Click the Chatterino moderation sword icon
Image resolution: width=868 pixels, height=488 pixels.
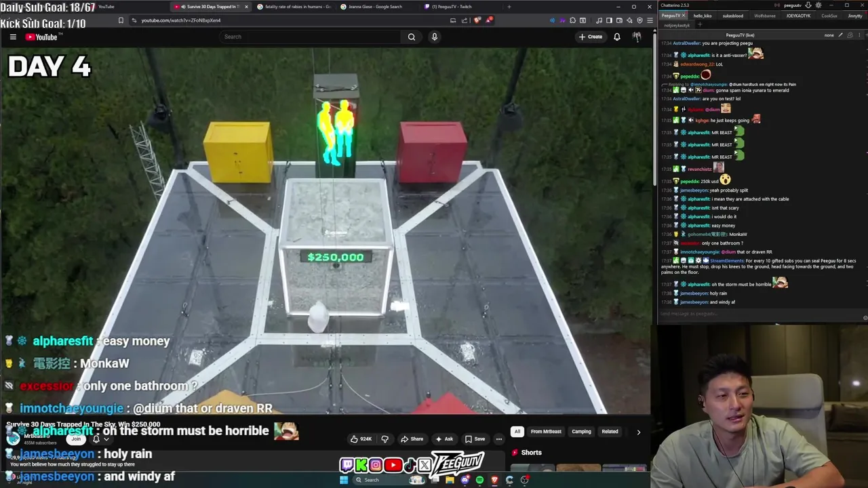coord(841,35)
